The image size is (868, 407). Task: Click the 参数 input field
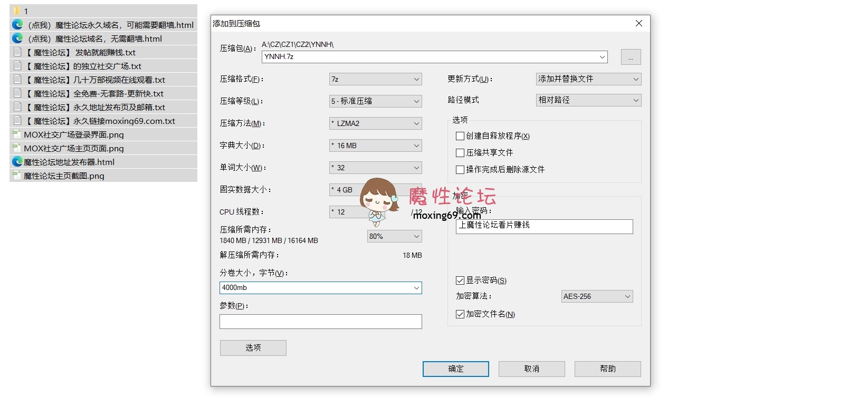tap(320, 322)
